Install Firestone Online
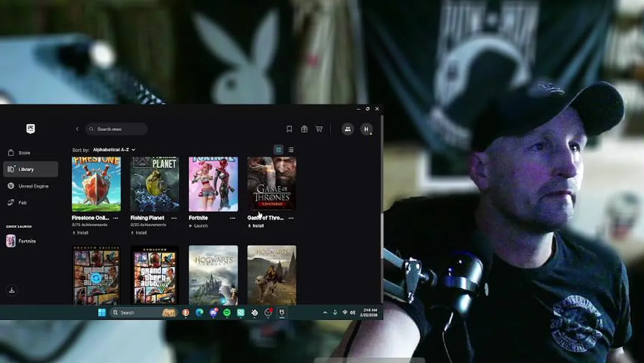This screenshot has width=644, height=363. click(81, 232)
